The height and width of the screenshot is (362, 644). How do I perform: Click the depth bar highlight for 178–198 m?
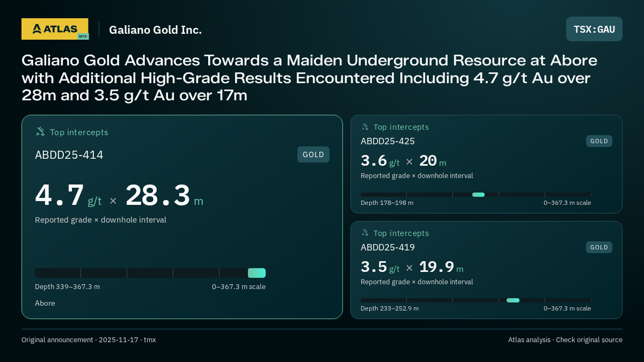pos(478,195)
